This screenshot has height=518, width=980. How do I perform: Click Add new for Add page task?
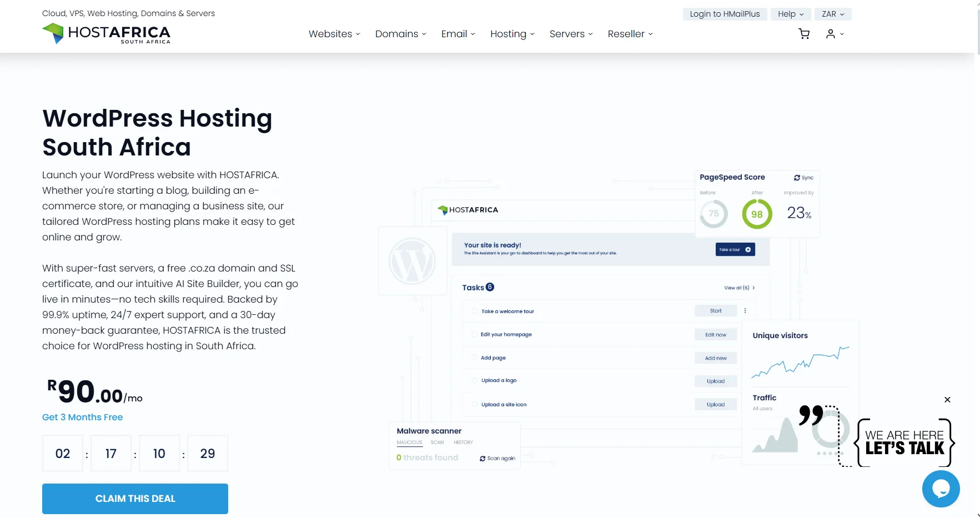tap(716, 358)
